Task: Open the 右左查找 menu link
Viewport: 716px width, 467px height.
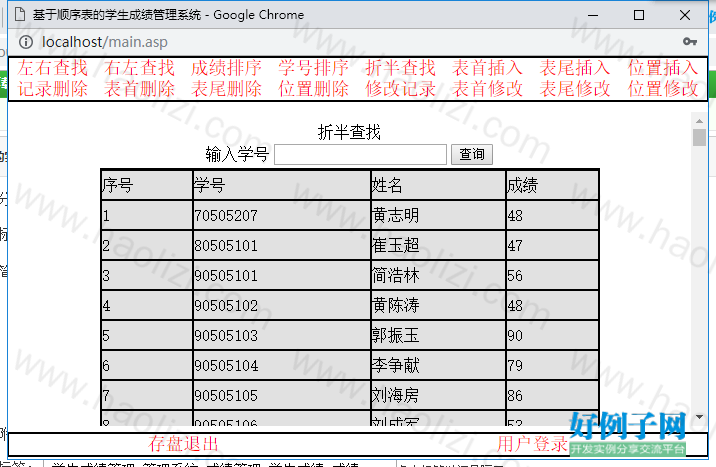Action: (x=139, y=68)
